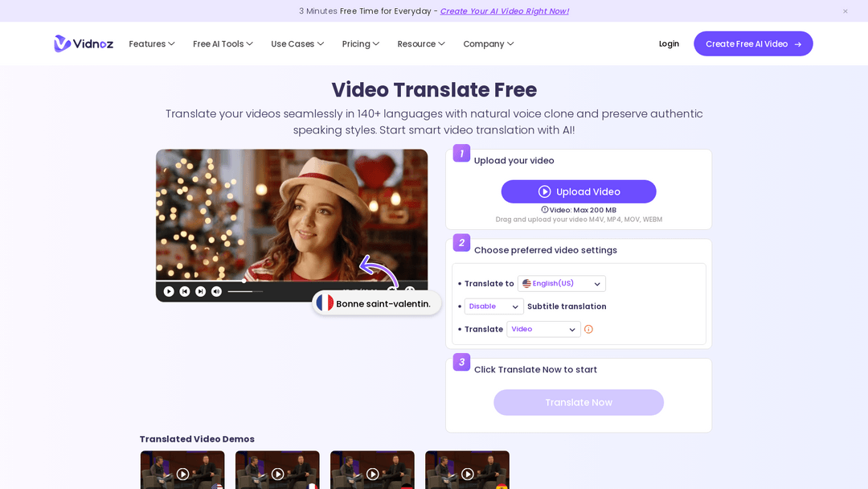Click the Login link
This screenshot has width=868, height=489.
pyautogui.click(x=669, y=43)
